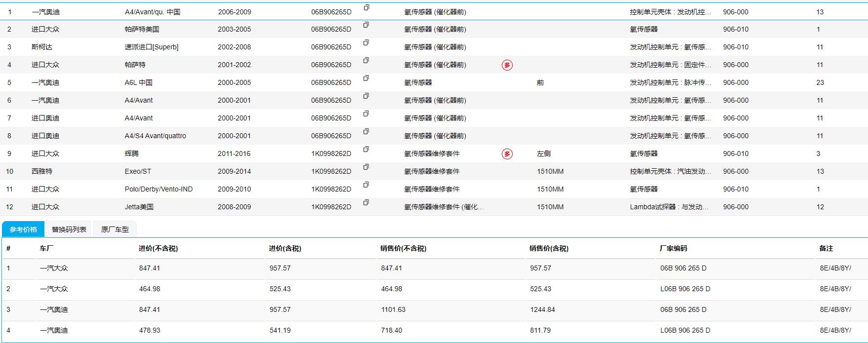Click copy icon in row 8 A4/S4 Avant/quattro

[x=366, y=132]
